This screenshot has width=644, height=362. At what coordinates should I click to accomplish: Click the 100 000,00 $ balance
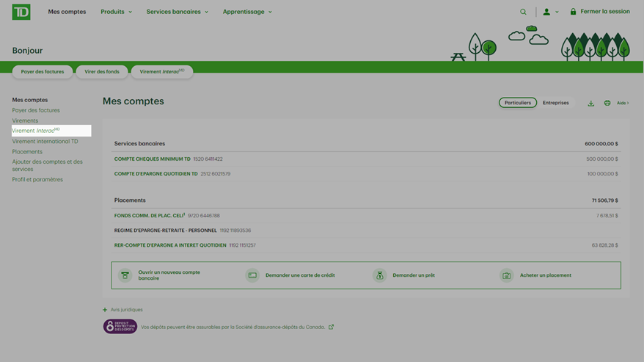coord(602,174)
